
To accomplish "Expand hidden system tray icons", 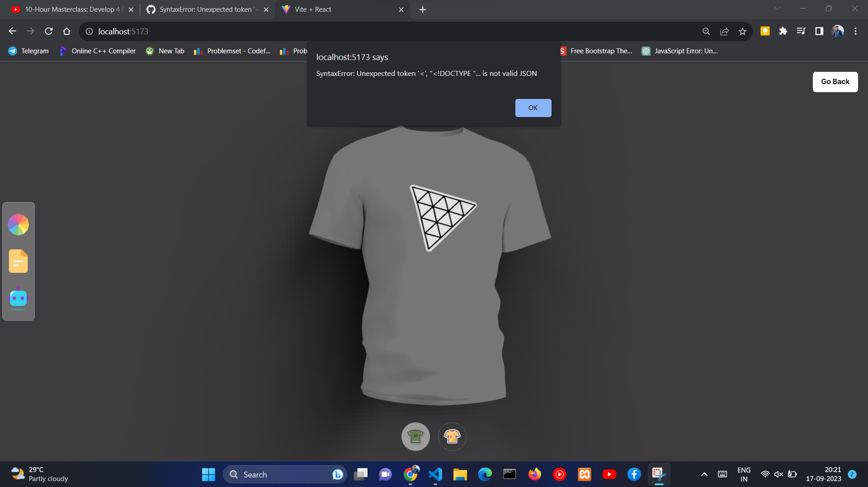I will coord(704,474).
